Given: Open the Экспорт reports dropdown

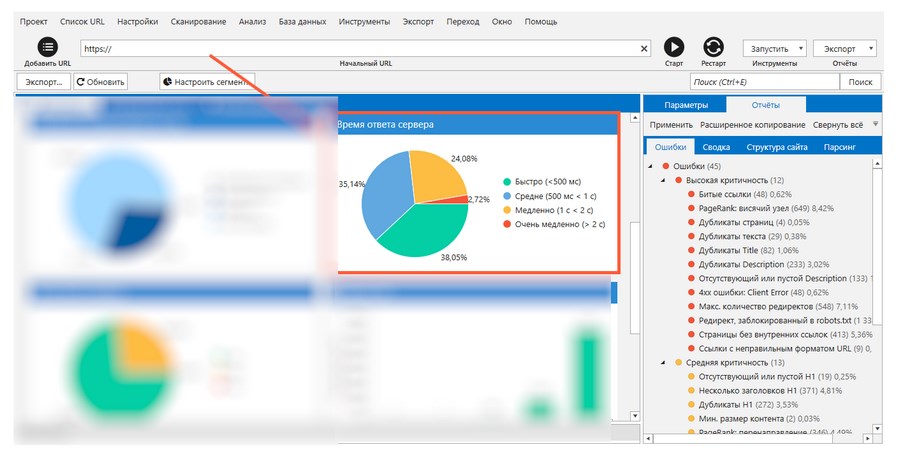Looking at the screenshot, I should pos(845,48).
